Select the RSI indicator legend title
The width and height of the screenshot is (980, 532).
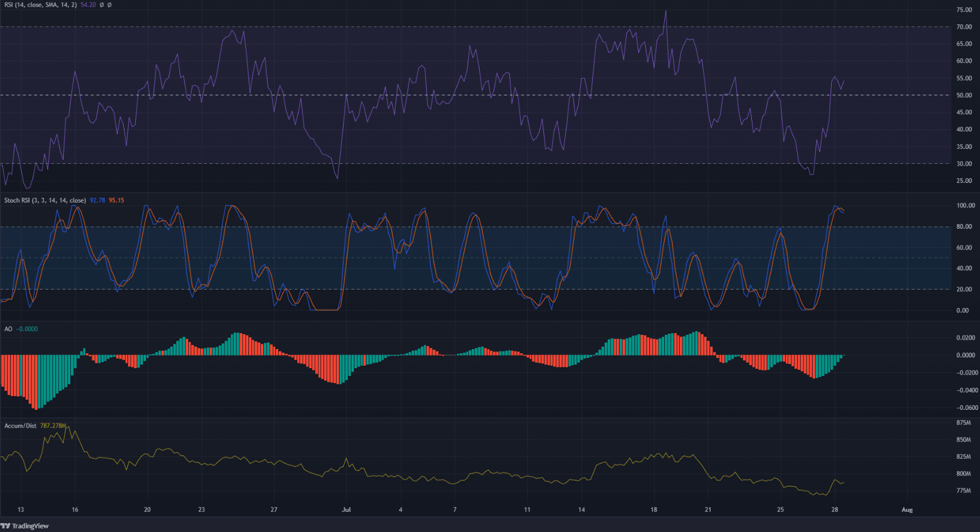point(41,5)
